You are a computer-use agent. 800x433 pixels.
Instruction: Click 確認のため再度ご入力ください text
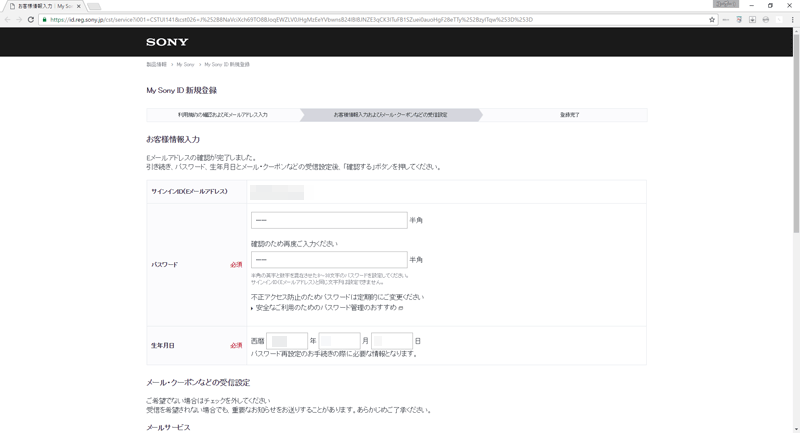click(x=294, y=244)
